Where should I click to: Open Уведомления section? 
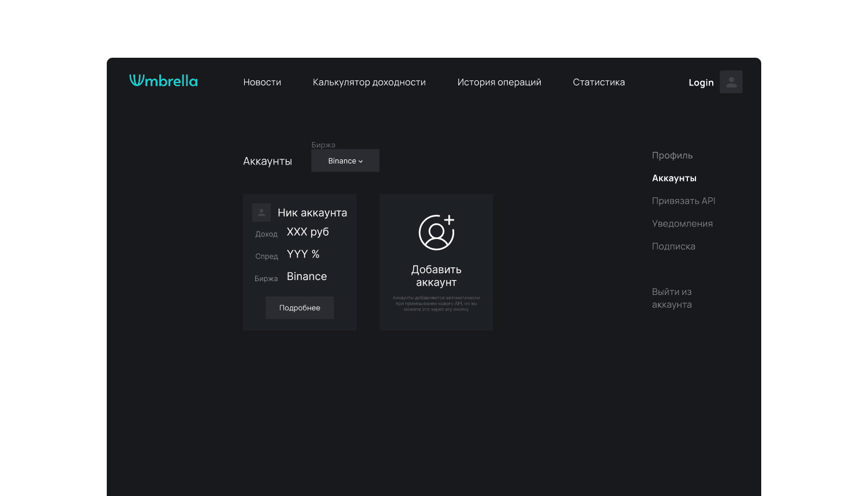[682, 223]
